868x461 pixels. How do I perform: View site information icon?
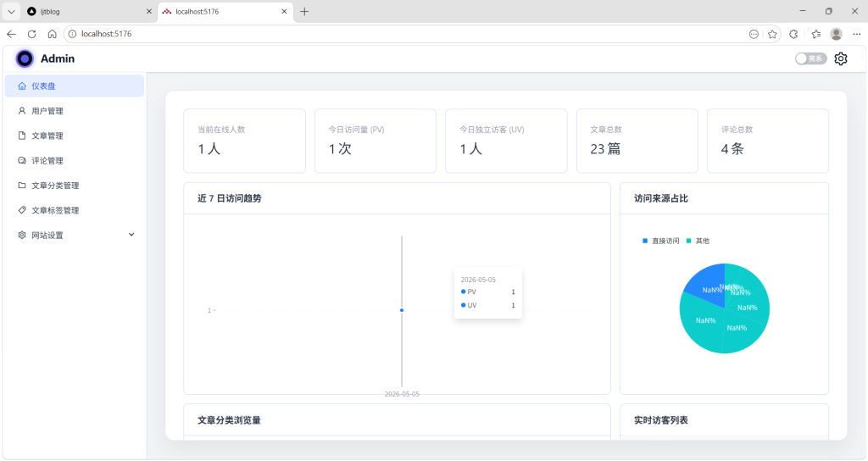click(72, 34)
